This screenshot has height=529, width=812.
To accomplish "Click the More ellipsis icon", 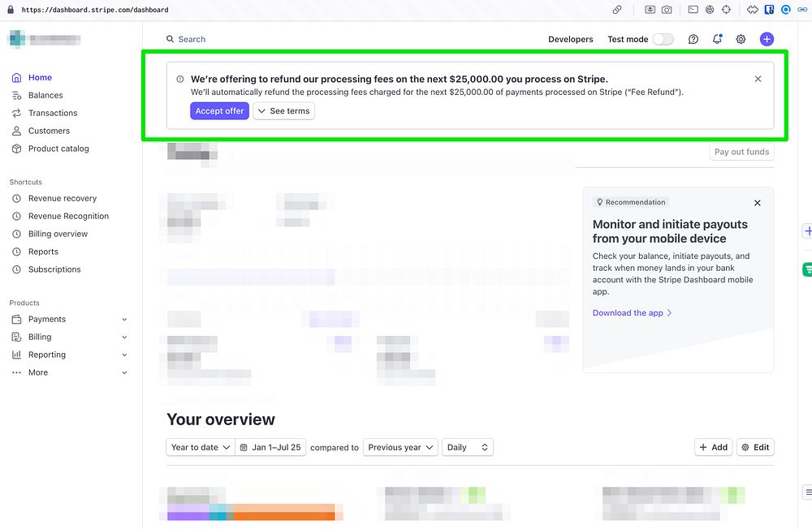I will point(16,372).
